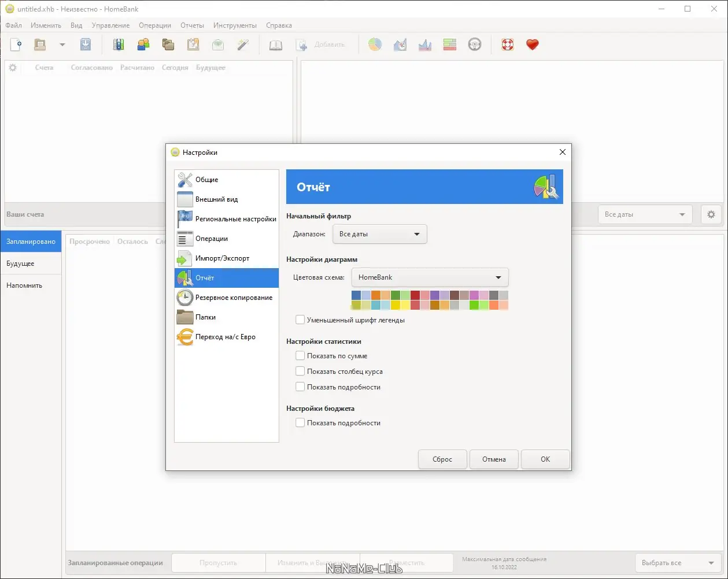Open vehicle cost steering wheel icon
Image resolution: width=728 pixels, height=579 pixels.
coord(475,44)
